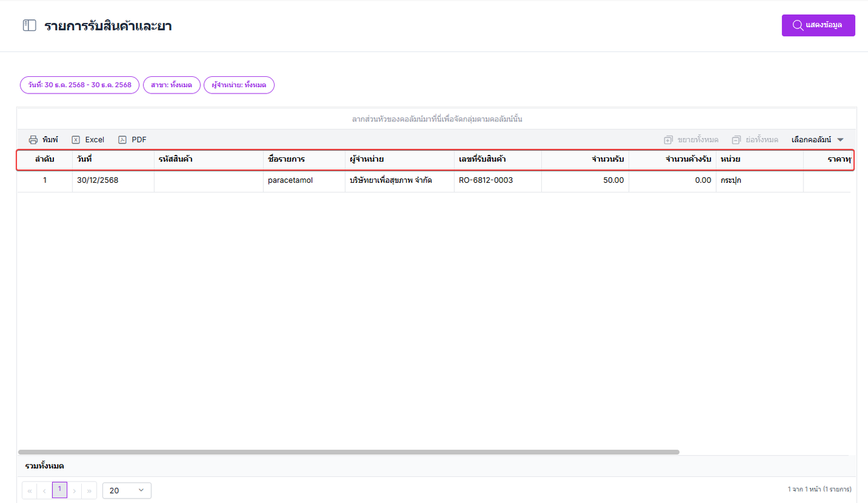Sort by the จำนวนค้างรับ column header
Viewport: 868px width, 503px height.
coord(673,160)
